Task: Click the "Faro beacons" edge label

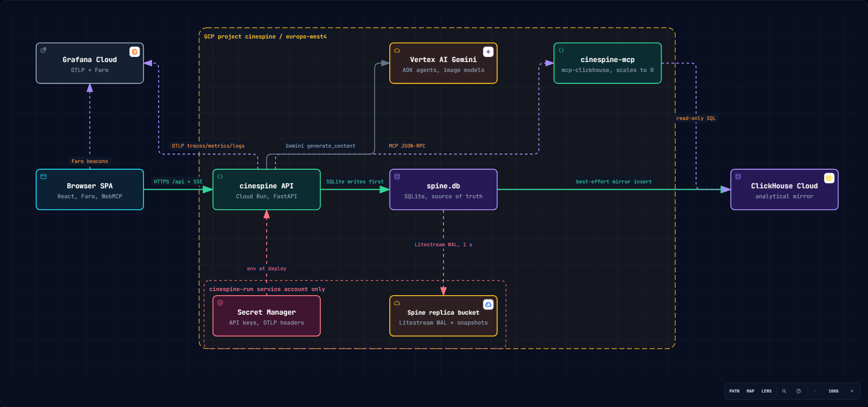Action: 90,161
